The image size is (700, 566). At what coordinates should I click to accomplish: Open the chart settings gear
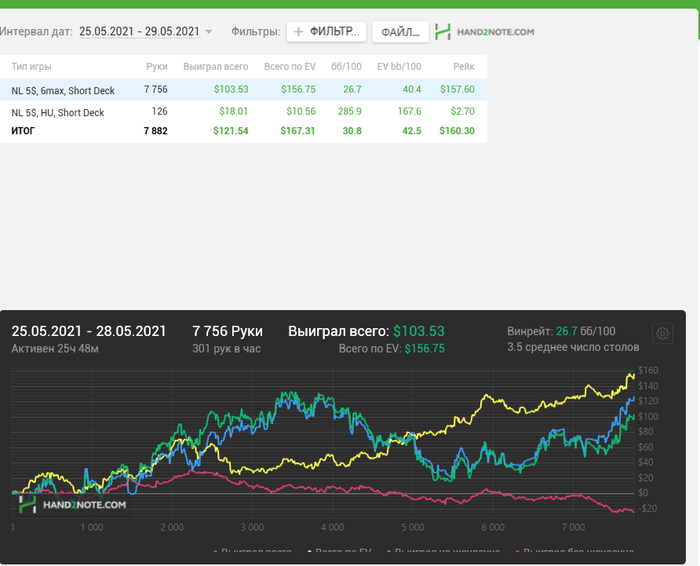pyautogui.click(x=662, y=334)
